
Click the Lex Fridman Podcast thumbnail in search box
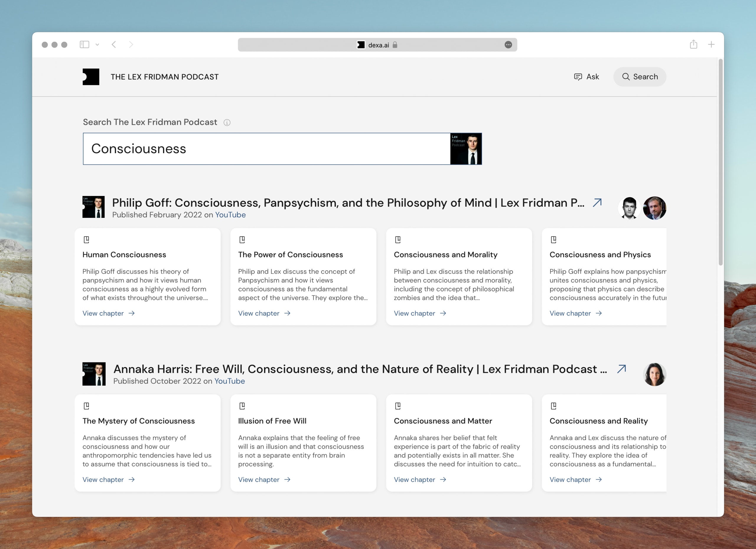[x=466, y=148]
